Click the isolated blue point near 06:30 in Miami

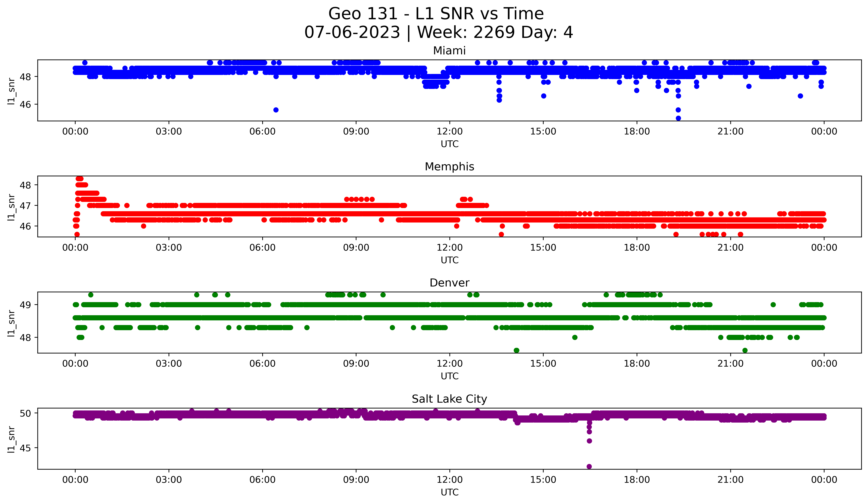[x=276, y=110]
